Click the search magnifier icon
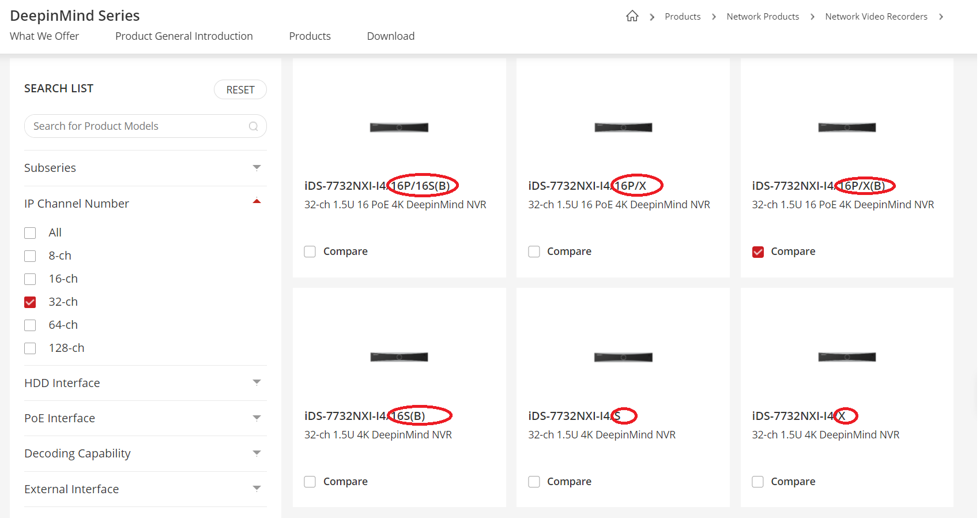The image size is (980, 518). pyautogui.click(x=253, y=126)
